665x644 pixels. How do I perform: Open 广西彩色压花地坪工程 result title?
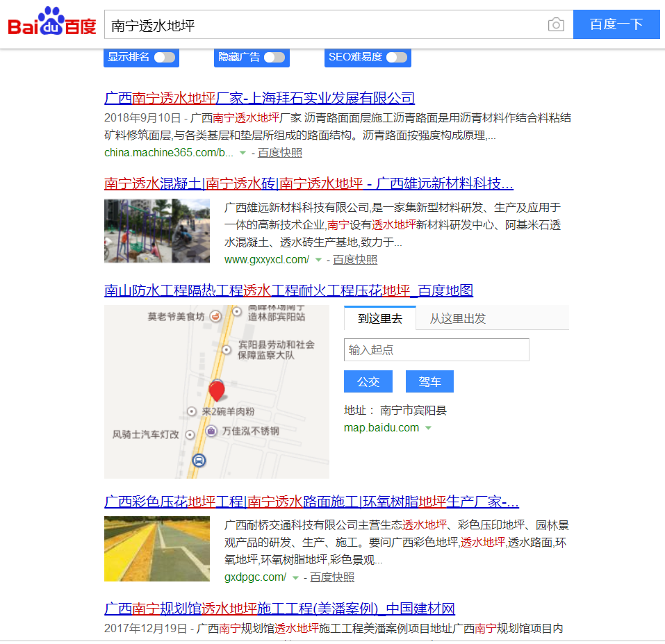(x=312, y=502)
